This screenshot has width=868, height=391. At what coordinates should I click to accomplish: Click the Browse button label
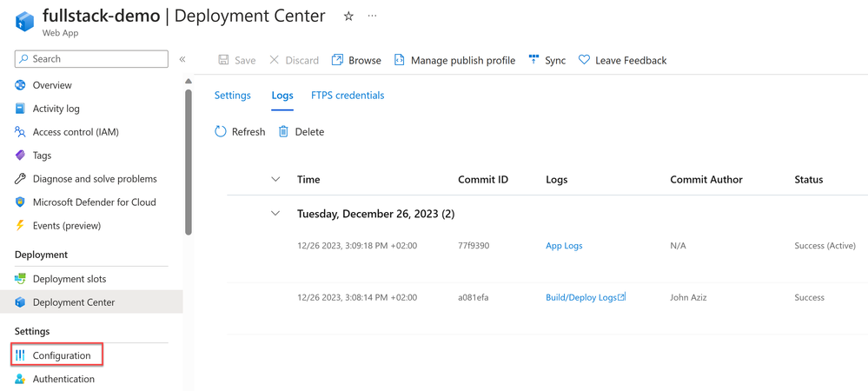365,60
